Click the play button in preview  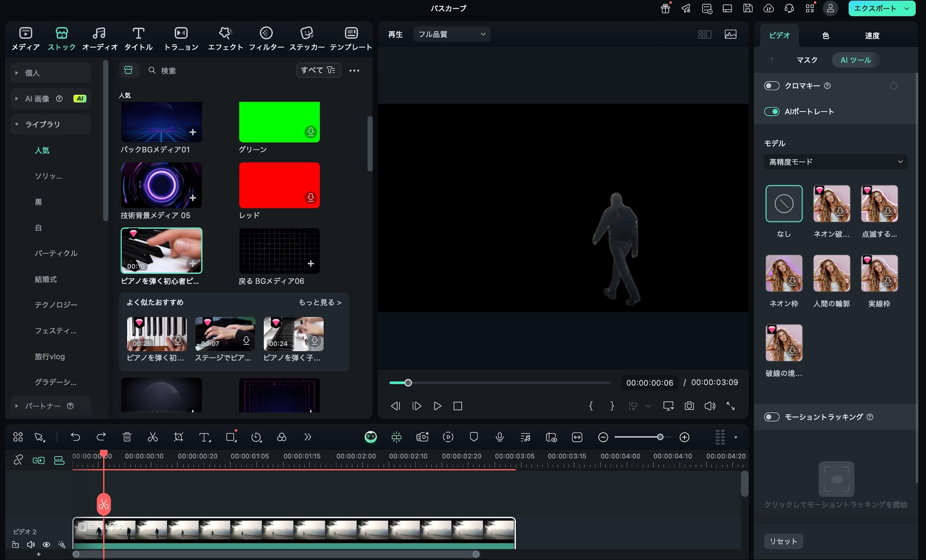pos(437,406)
